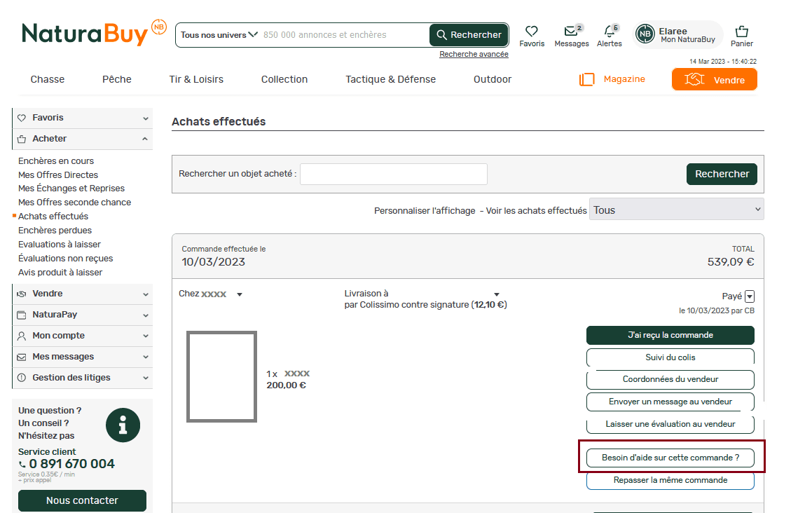View Alertes by clicking the bell icon
812x513 pixels.
coord(608,30)
